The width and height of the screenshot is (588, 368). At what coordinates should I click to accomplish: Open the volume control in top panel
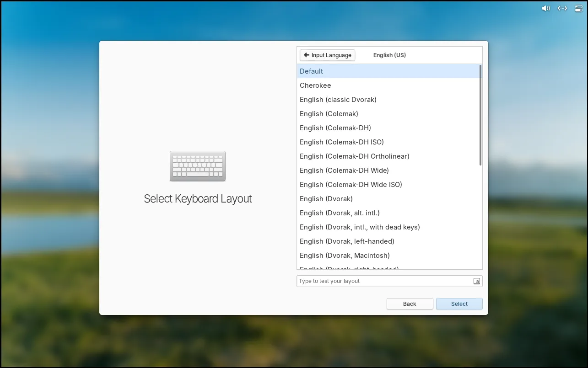(x=545, y=8)
